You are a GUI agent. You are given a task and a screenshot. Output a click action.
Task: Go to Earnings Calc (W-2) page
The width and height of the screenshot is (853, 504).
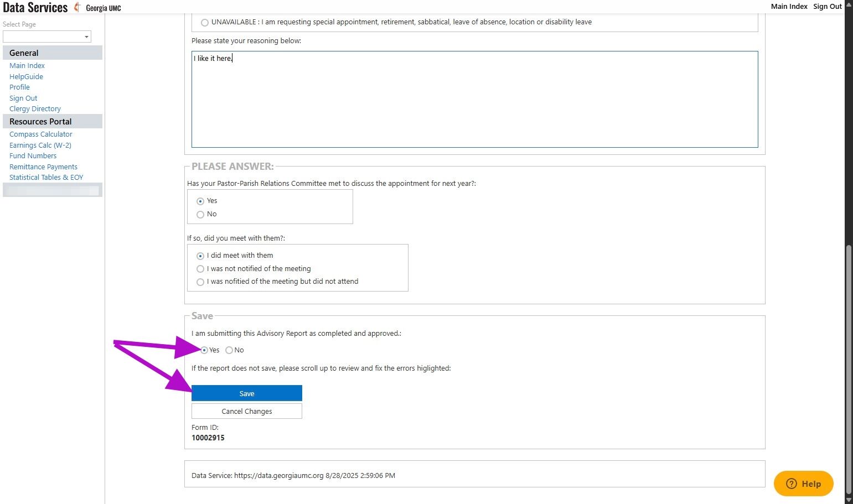pos(40,146)
